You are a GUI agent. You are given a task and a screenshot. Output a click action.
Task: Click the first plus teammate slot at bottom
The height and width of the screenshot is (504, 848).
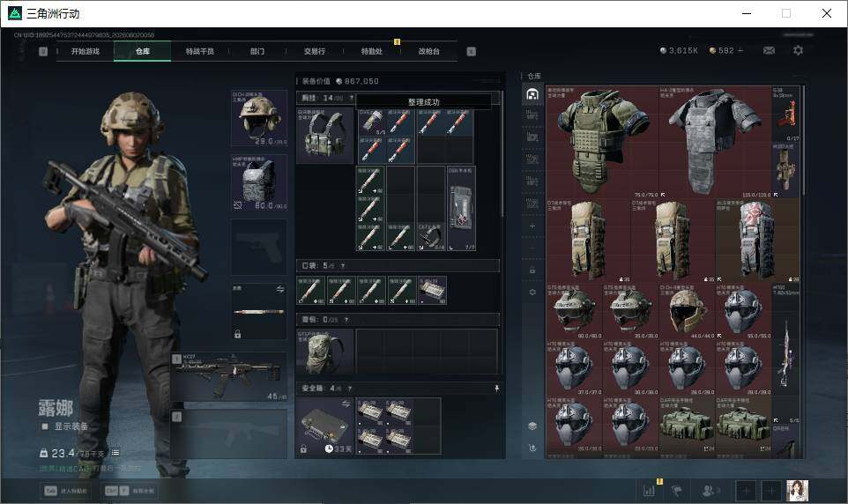tap(746, 491)
